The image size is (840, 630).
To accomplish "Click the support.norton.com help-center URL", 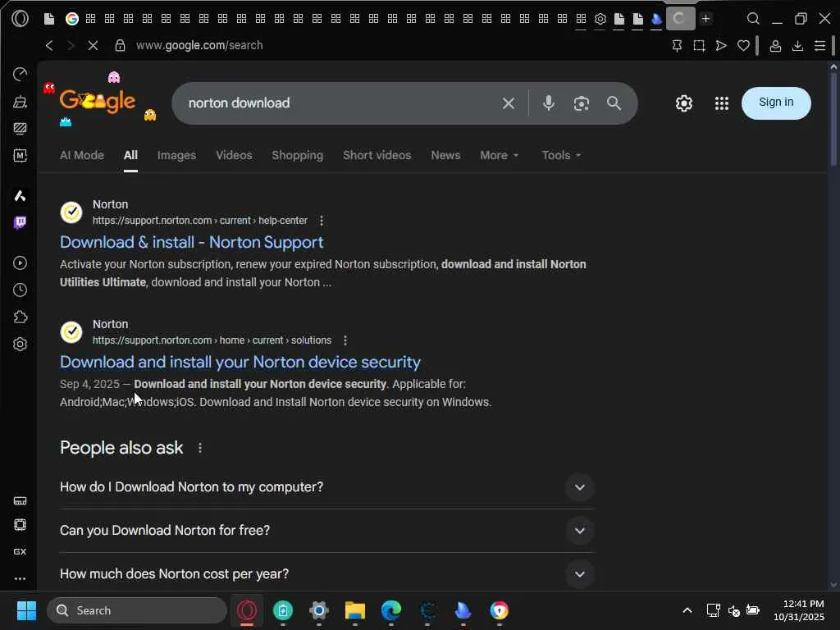I will coord(200,221).
